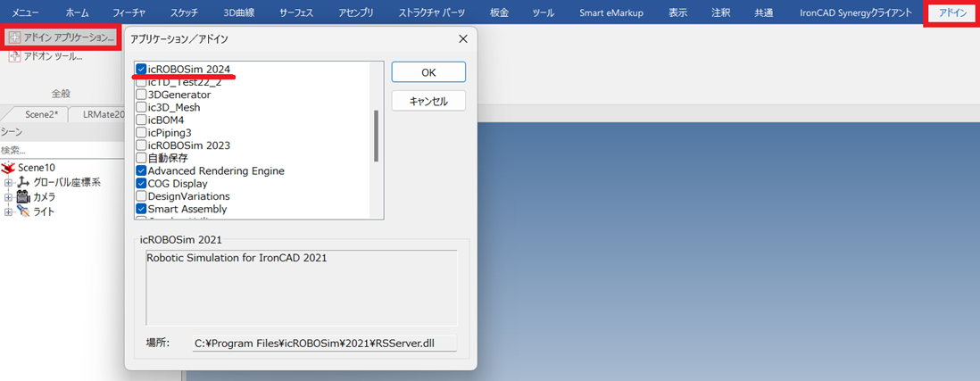
Task: Uncheck Advanced Rendering Engine
Action: coord(141,170)
